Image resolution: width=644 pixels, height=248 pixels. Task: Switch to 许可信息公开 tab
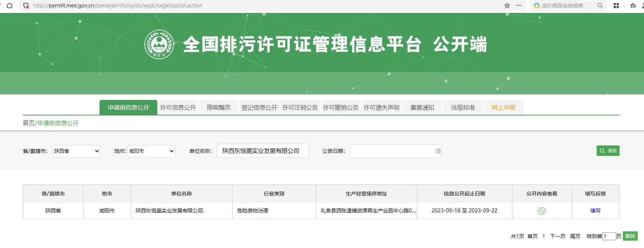click(178, 107)
